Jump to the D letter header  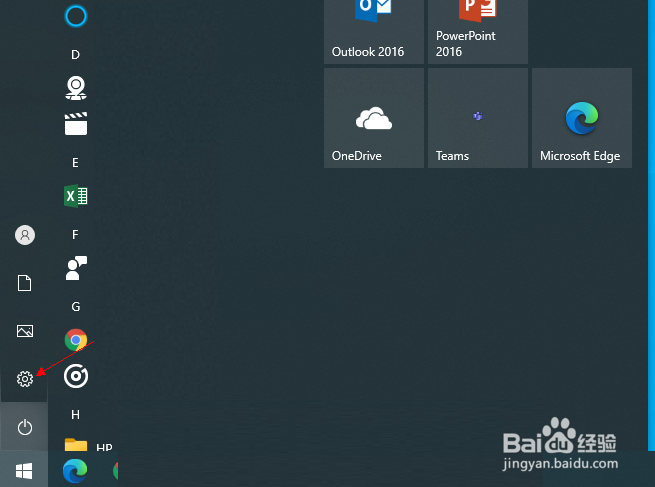pos(75,55)
